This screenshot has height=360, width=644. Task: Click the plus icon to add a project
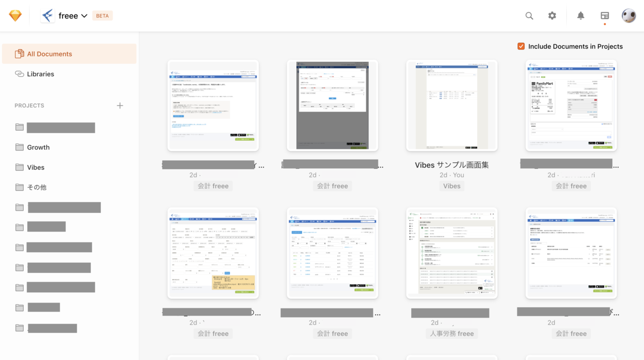(x=120, y=105)
